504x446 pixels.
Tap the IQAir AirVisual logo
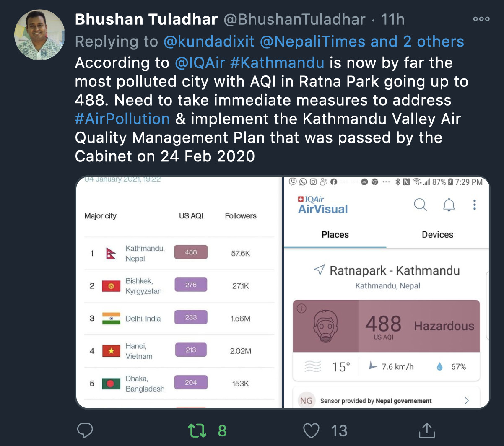tap(322, 205)
